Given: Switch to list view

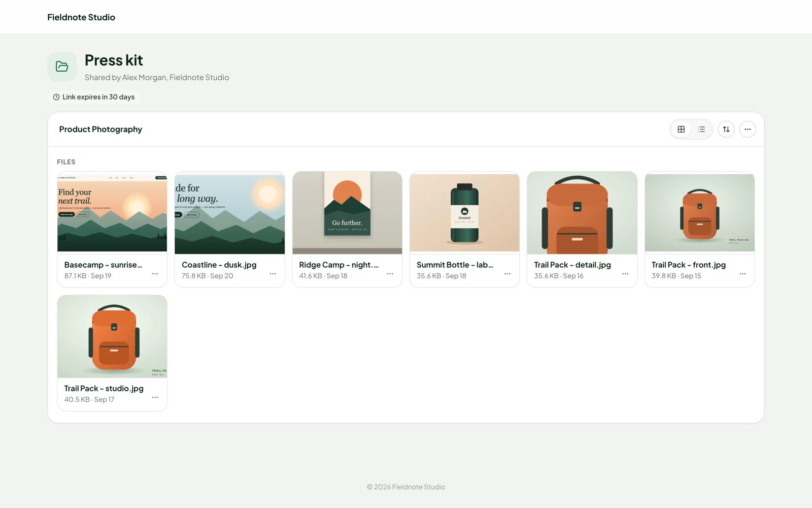Looking at the screenshot, I should (x=701, y=130).
